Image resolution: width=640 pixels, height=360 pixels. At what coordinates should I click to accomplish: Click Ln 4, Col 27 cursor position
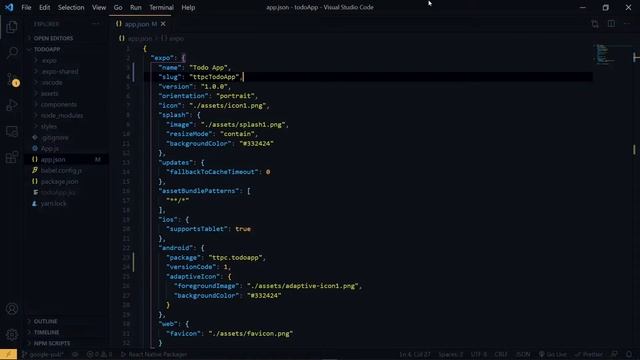[415, 354]
